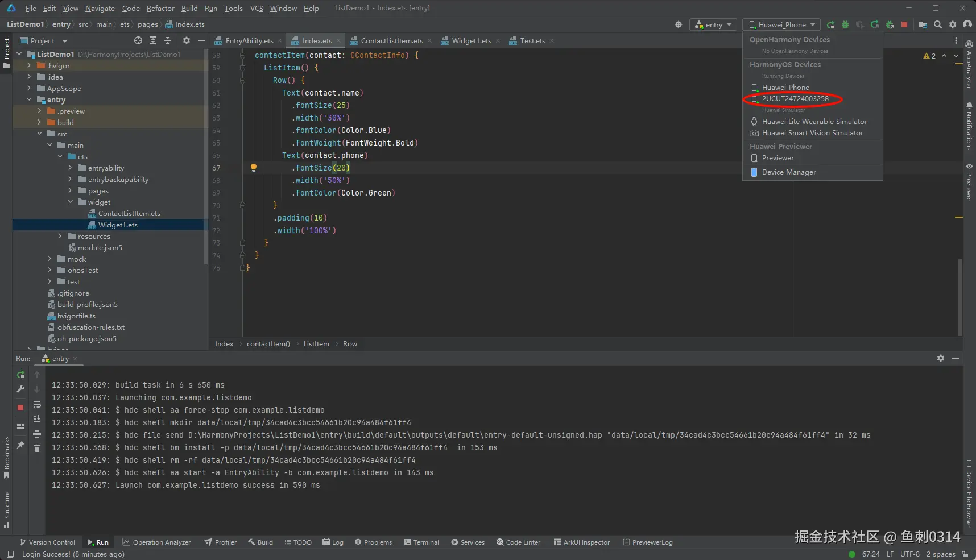
Task: Open the entry run configuration dropdown
Action: click(714, 24)
